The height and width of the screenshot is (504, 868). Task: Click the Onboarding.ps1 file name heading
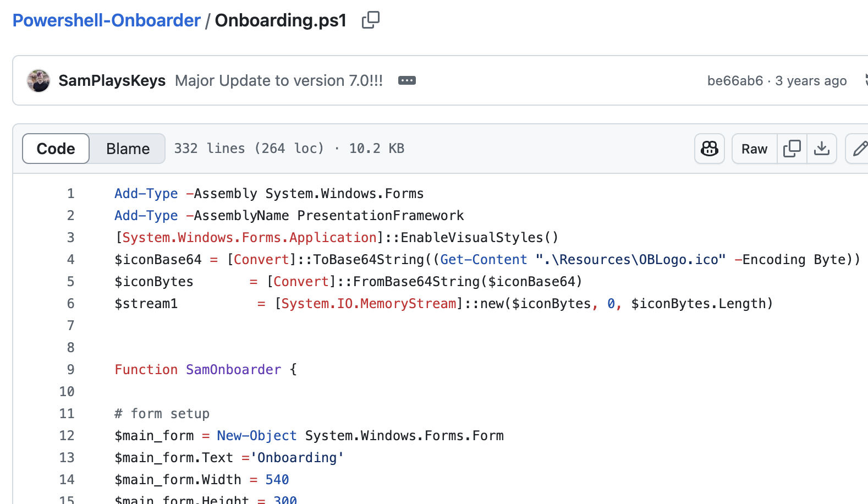coord(281,20)
